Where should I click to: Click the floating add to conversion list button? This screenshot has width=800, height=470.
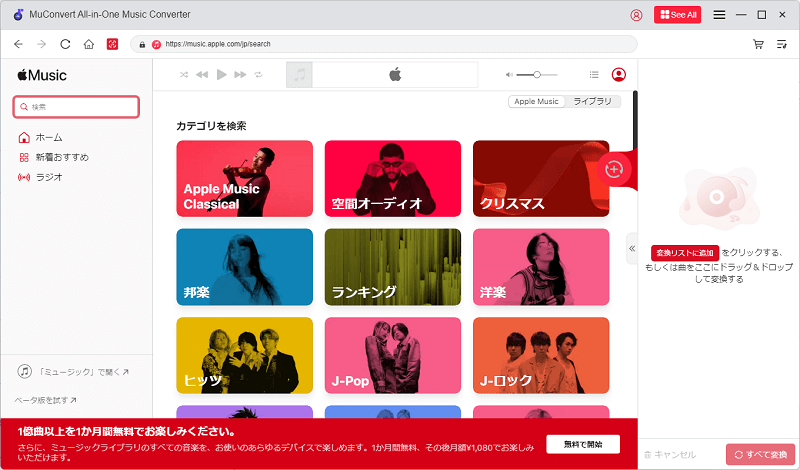pos(614,169)
